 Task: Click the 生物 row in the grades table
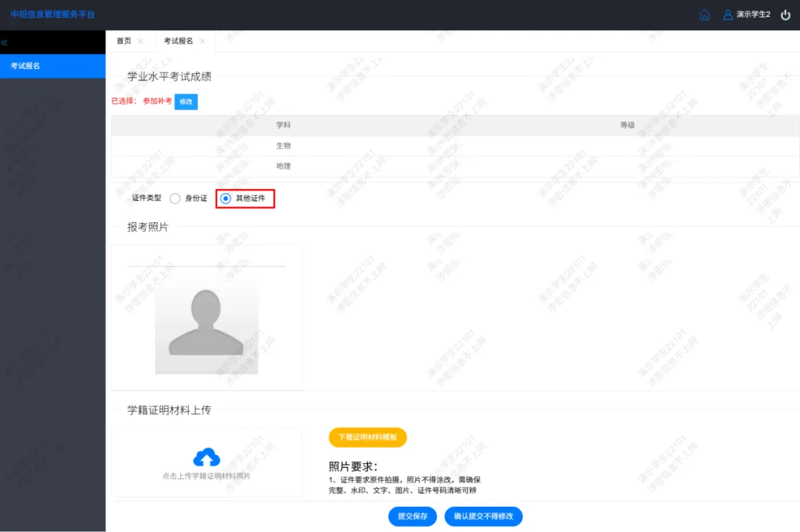point(284,145)
